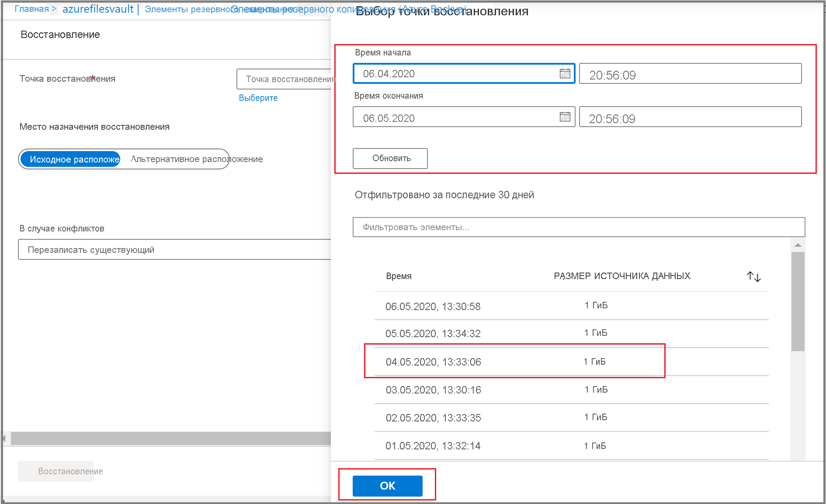Sort by РАЗМЕР ИСТОЧНИКА ДАННЫХ column header
Viewport: 826px width, 504px height.
(x=621, y=276)
